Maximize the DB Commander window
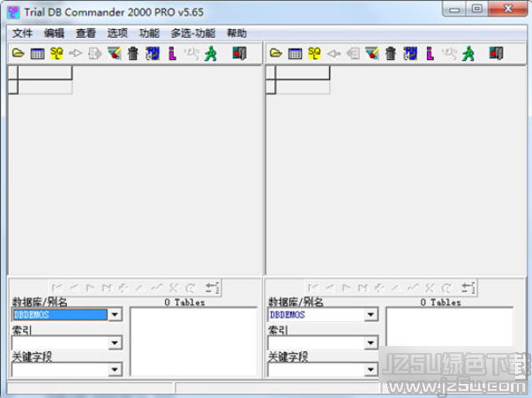The image size is (532, 398). (x=477, y=9)
